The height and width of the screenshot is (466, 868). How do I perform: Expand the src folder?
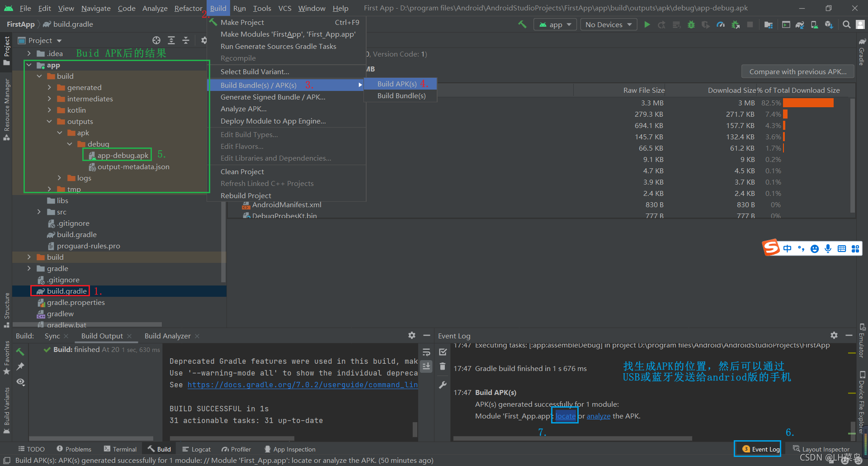click(x=39, y=212)
